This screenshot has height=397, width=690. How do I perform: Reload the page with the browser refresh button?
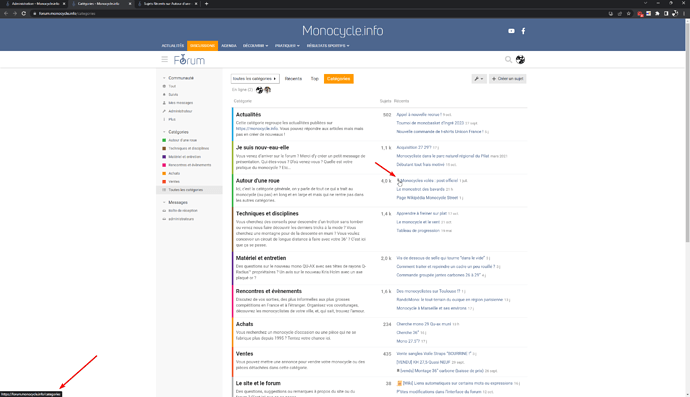[x=23, y=14]
